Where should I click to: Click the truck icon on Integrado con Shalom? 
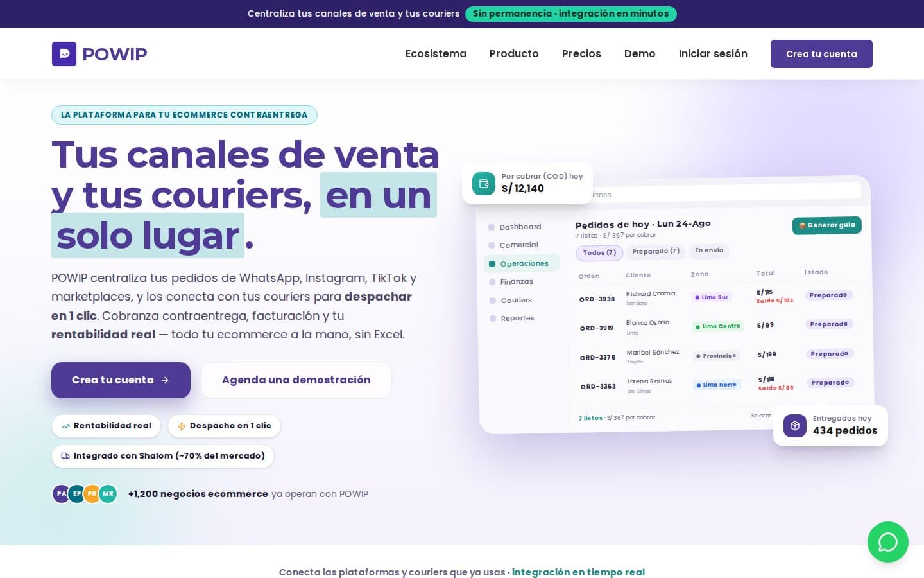[65, 456]
